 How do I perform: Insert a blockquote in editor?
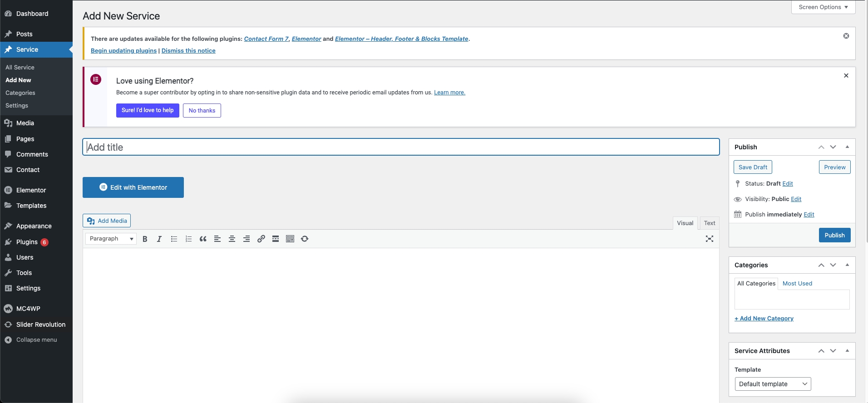point(203,239)
